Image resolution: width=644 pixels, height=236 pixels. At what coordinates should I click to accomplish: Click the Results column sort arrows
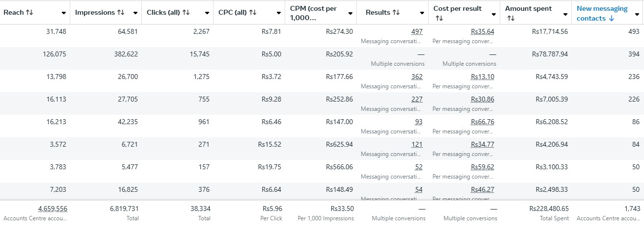pyautogui.click(x=396, y=13)
